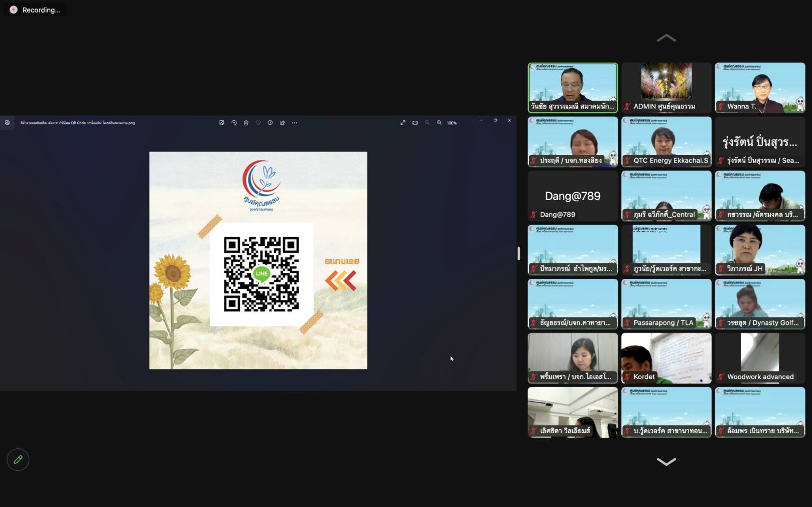Select Woodwork advanced video tile
812x507 pixels.
click(760, 358)
